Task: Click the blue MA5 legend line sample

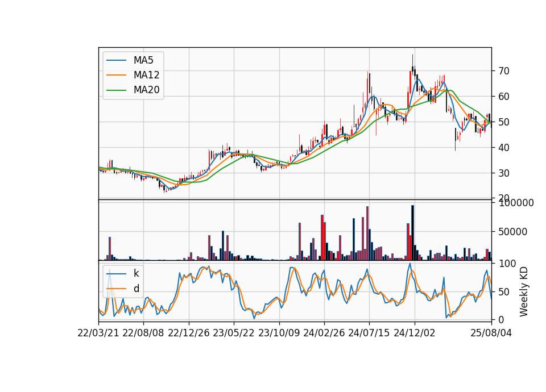Action: coord(116,61)
